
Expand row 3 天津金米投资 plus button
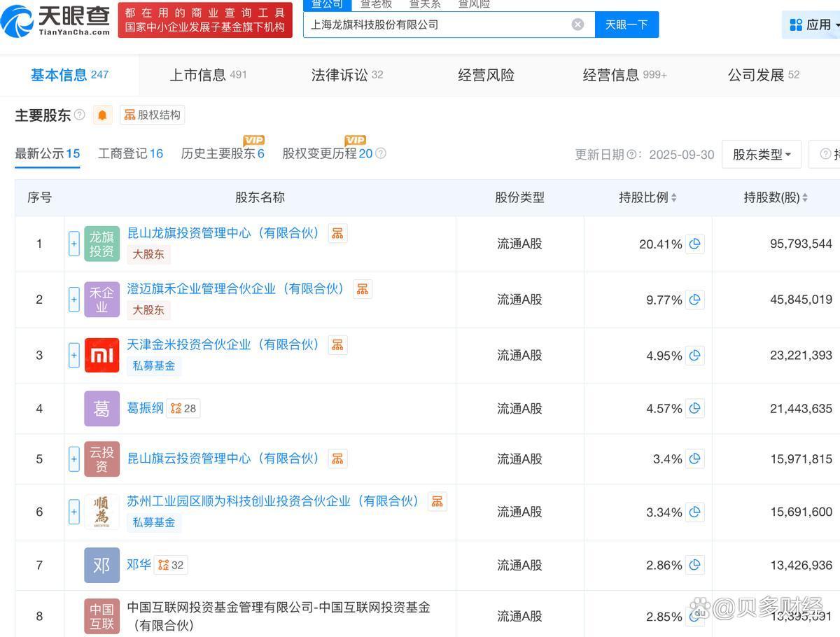coord(74,356)
